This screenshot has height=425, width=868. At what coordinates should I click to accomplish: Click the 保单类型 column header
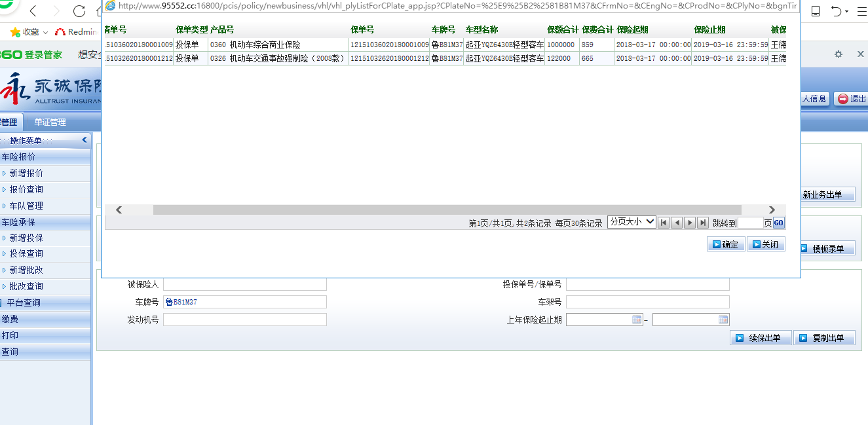click(x=191, y=30)
